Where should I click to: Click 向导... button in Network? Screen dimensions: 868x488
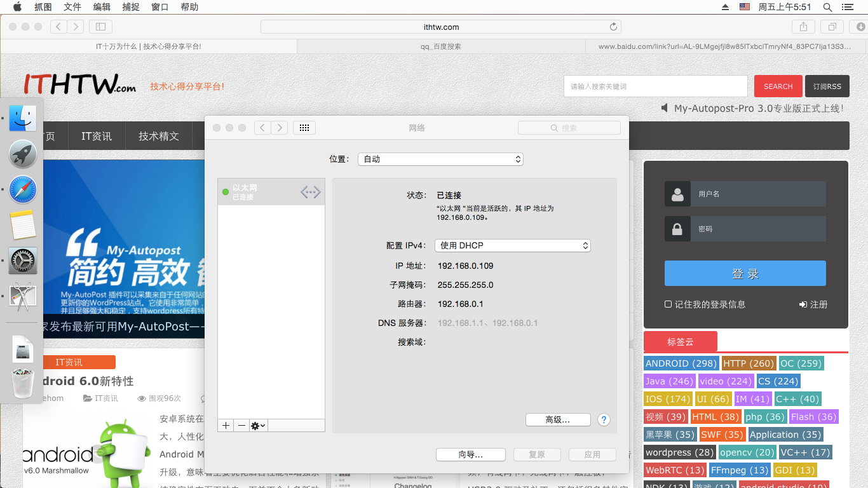coord(471,454)
